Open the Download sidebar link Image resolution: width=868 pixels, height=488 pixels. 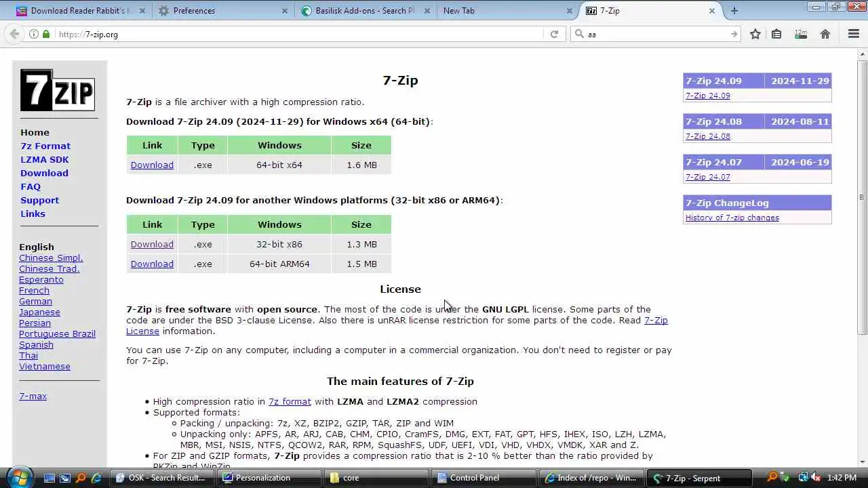coord(44,173)
